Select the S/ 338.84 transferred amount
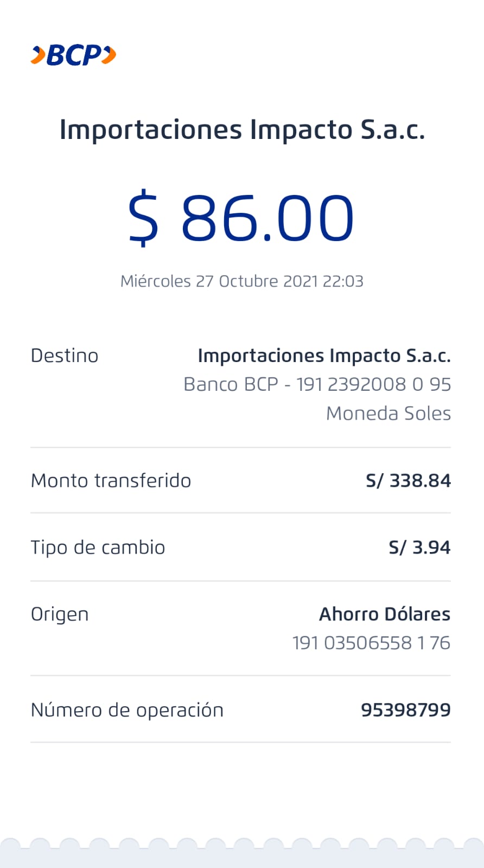The height and width of the screenshot is (868, 484). point(408,480)
